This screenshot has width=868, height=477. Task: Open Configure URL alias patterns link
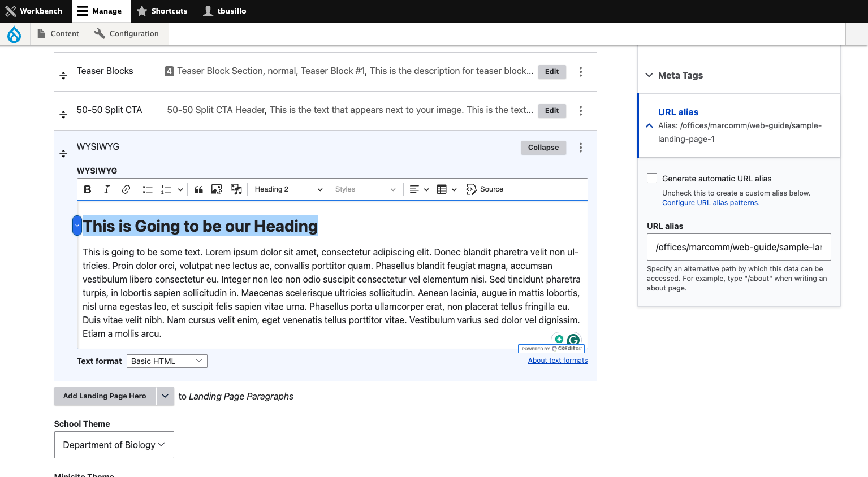[711, 203]
